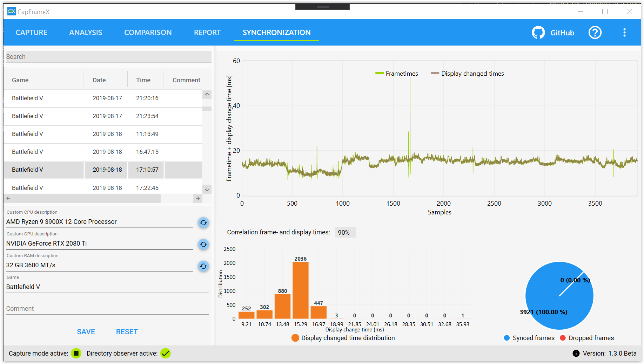The image size is (644, 364).
Task: Edit the Game name field
Action: pyautogui.click(x=107, y=287)
